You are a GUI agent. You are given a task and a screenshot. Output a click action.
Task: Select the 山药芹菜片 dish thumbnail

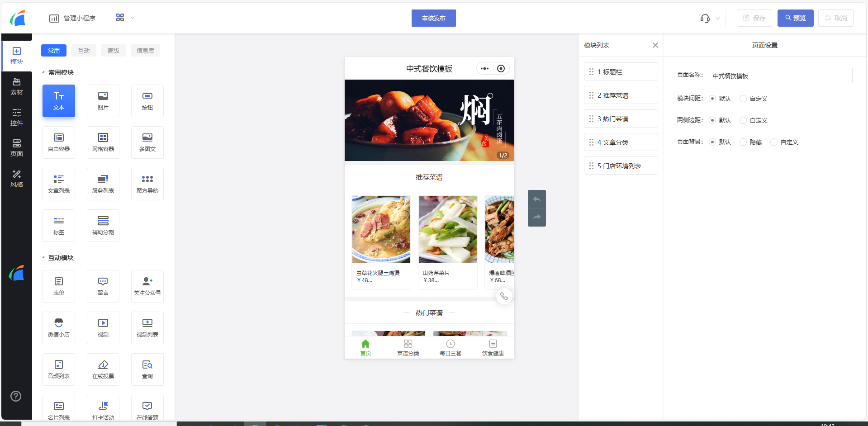pos(448,229)
